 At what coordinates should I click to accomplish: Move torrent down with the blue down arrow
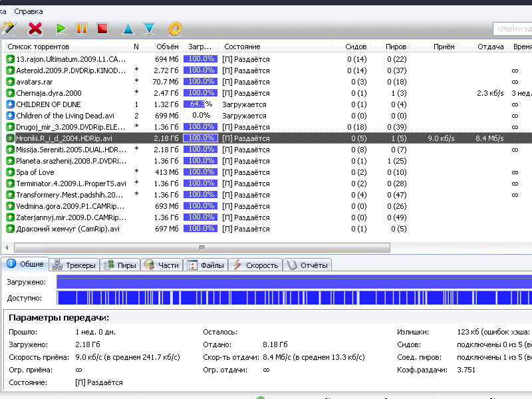(x=149, y=29)
